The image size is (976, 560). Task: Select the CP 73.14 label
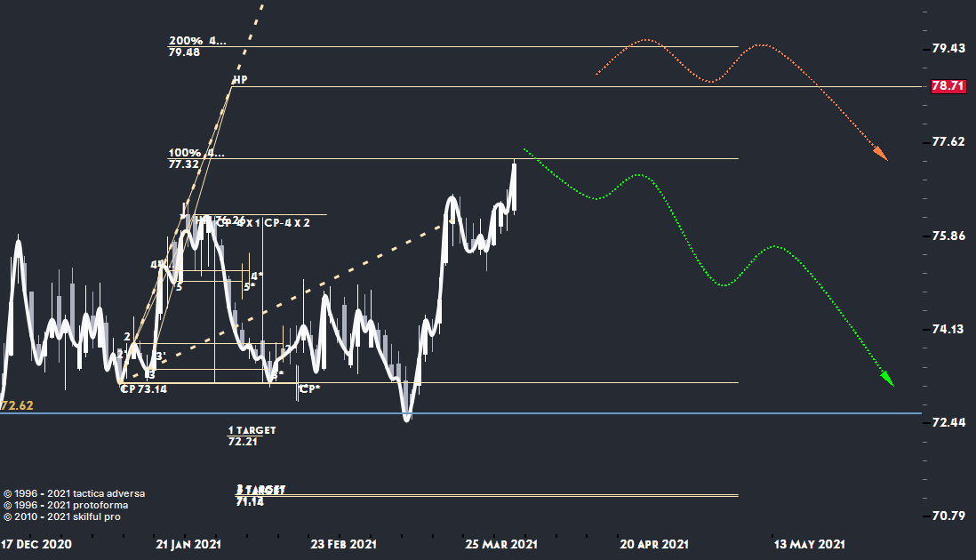[x=143, y=388]
